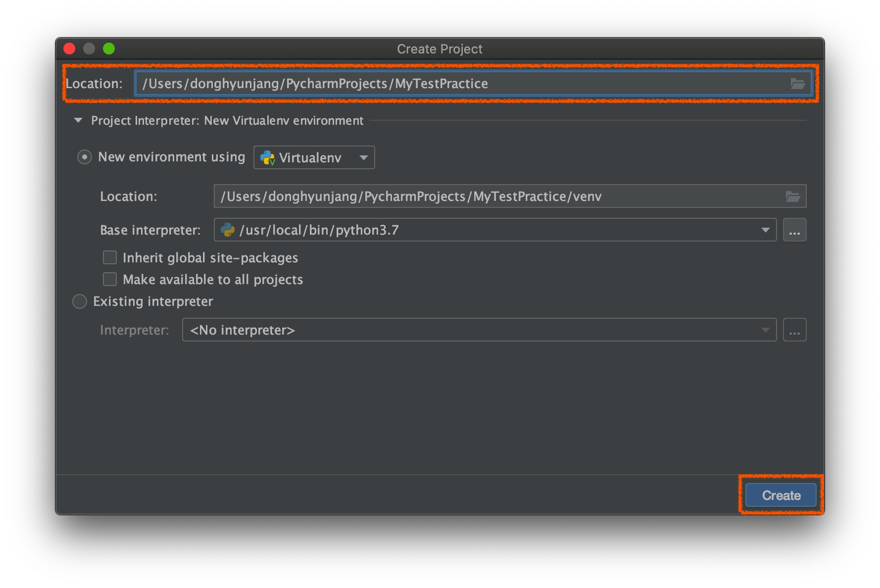The height and width of the screenshot is (588, 880).
Task: Click the Existing interpreter label text
Action: (153, 301)
